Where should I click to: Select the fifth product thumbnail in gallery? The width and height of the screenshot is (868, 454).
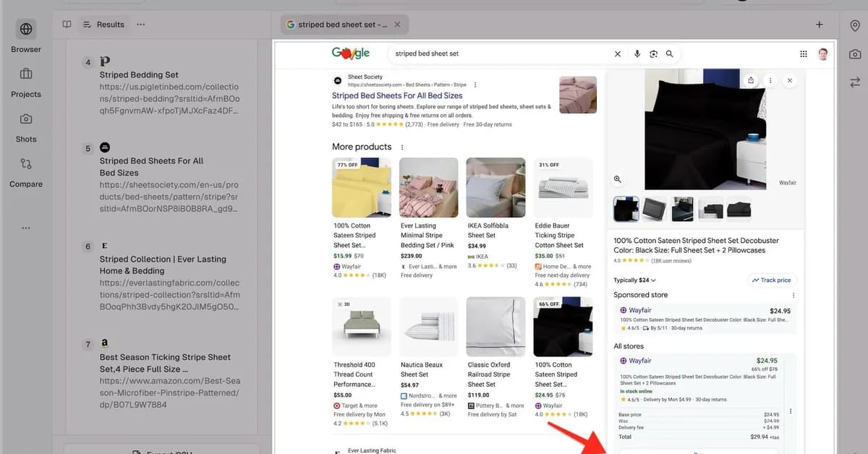click(x=739, y=209)
